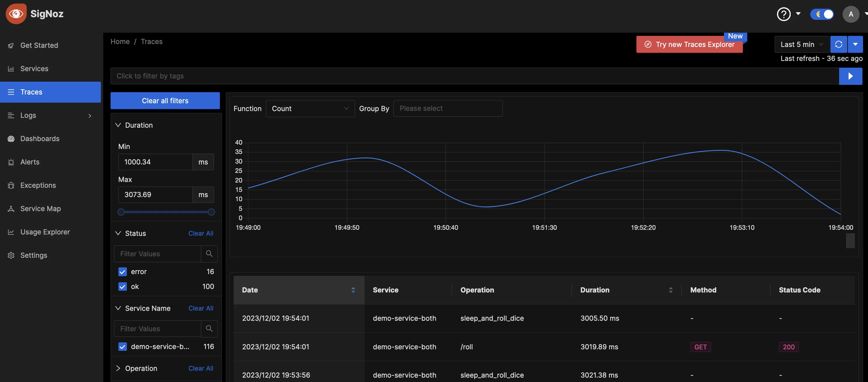Click the Dashboards gauge icon
868x382 pixels.
[x=11, y=139]
